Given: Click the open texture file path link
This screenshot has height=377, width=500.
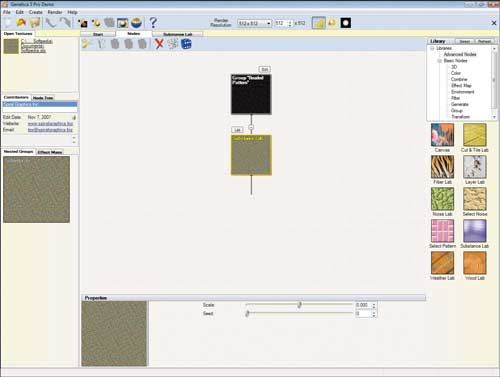Looking at the screenshot, I should click(37, 46).
